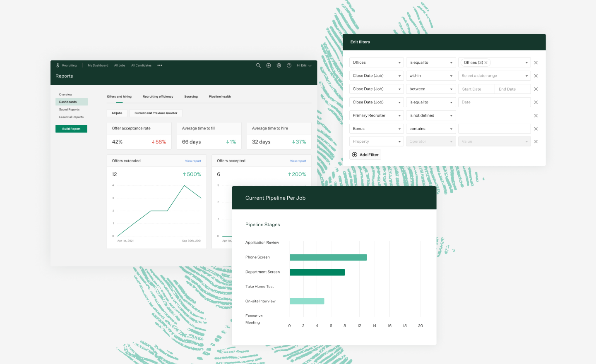Open the Primary Recruiter property dropdown
Image resolution: width=596 pixels, height=364 pixels.
click(376, 115)
